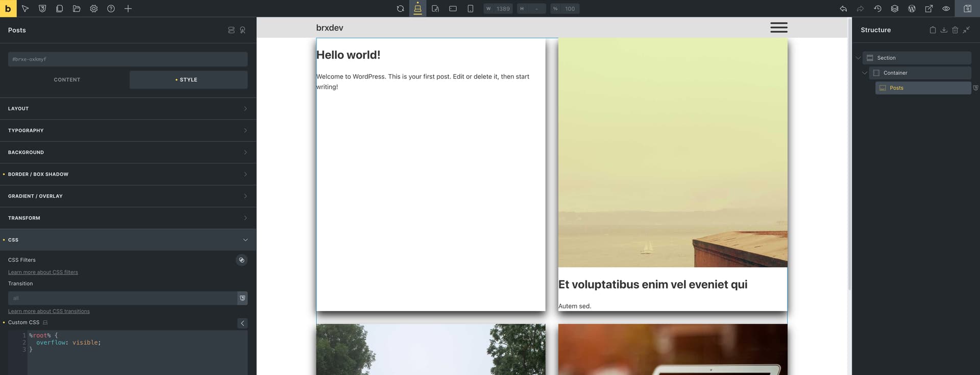Viewport: 980px width, 375px height.
Task: Open the CSS class manager shield icon
Action: click(42, 9)
